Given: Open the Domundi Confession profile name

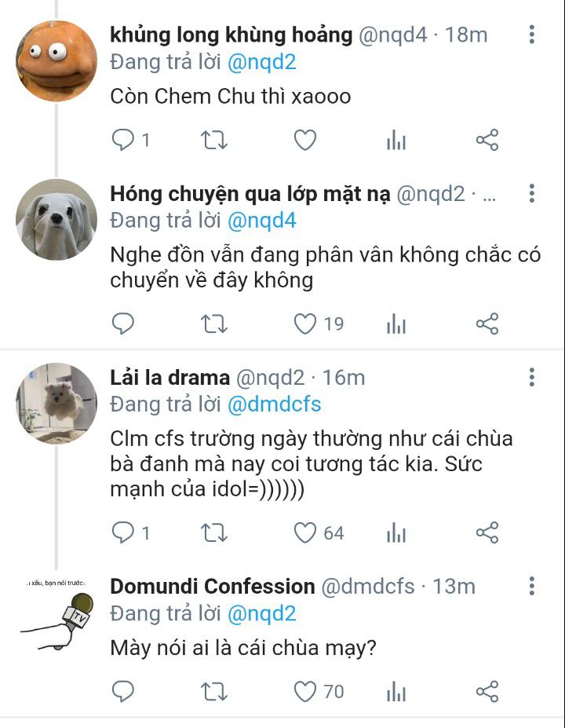Looking at the screenshot, I should click(212, 586).
